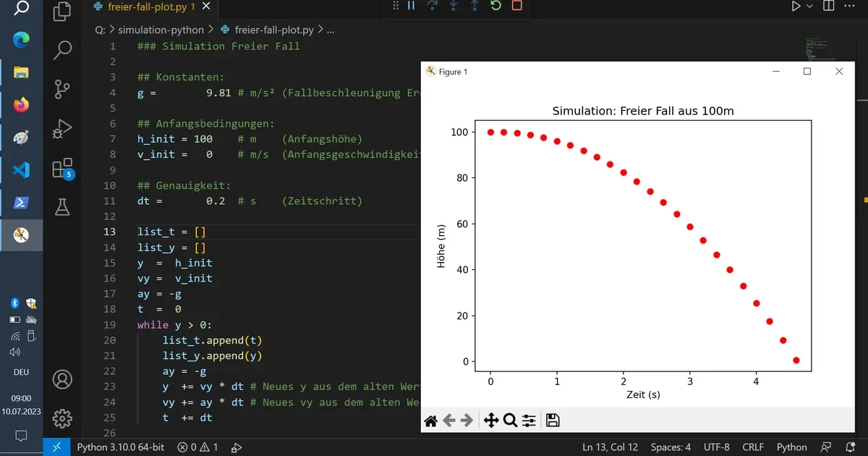Open Configure subplots sliders icon in Figure
The width and height of the screenshot is (868, 456).
[x=529, y=421]
